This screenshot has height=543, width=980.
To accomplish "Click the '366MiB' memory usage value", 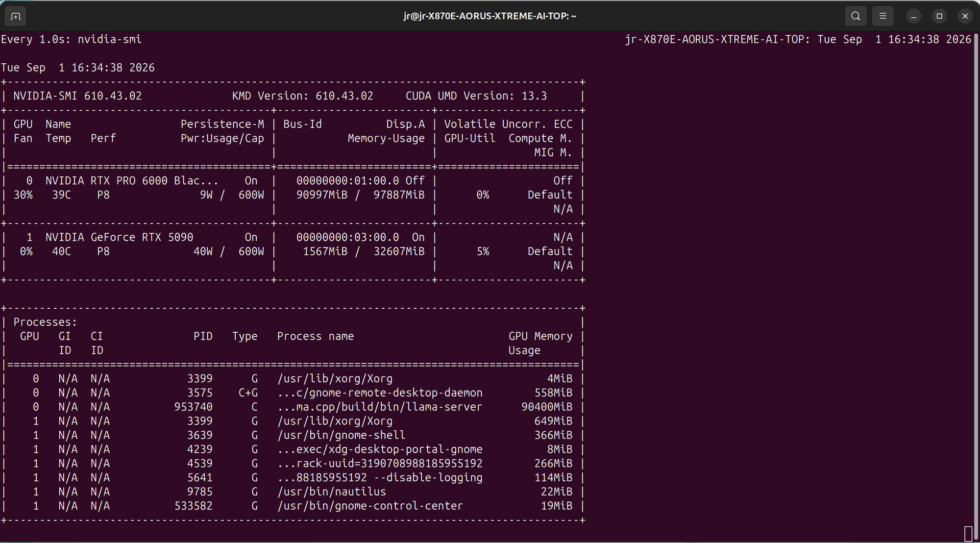I will click(553, 436).
